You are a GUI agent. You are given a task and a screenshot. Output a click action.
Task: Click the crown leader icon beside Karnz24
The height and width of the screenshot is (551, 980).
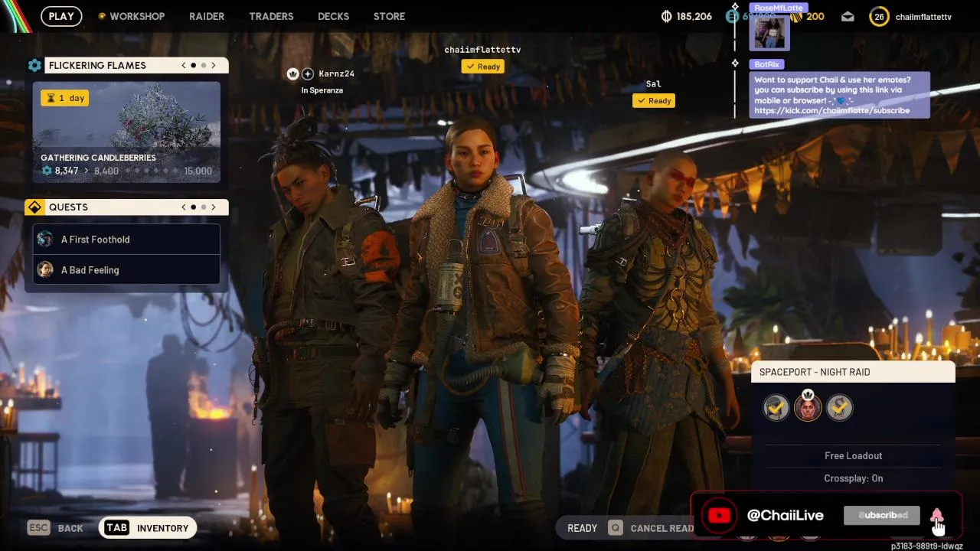click(x=292, y=73)
